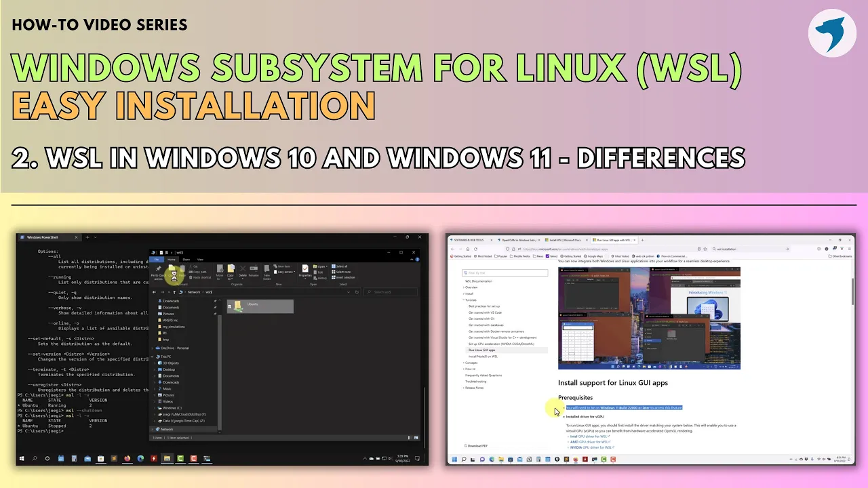Click Firefox icon on Windows 10 taskbar
Image resolution: width=868 pixels, height=488 pixels.
[127, 459]
